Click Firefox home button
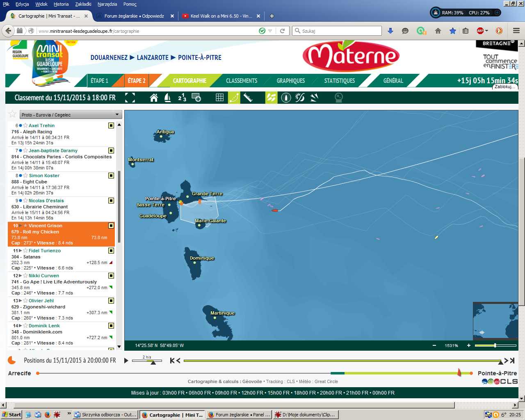 (438, 31)
